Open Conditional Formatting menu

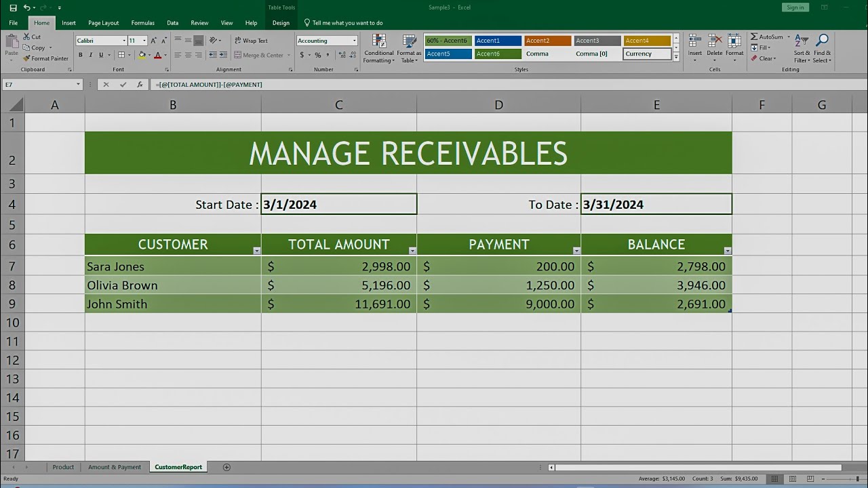click(x=378, y=48)
